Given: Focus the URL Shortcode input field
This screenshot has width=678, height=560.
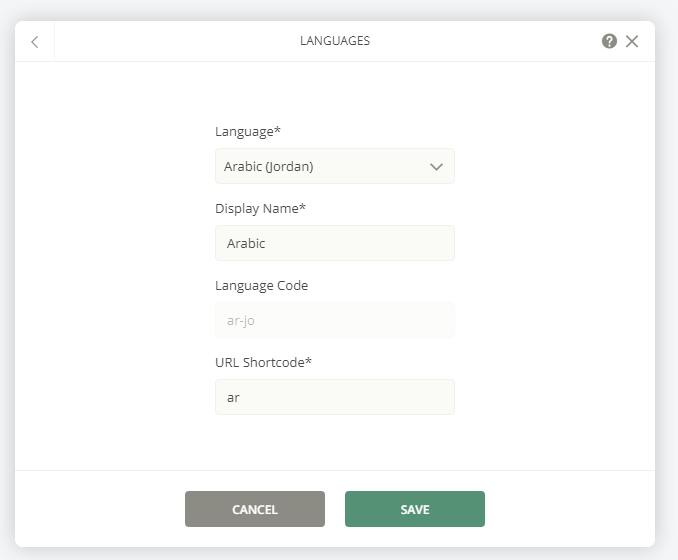Looking at the screenshot, I should pos(335,397).
